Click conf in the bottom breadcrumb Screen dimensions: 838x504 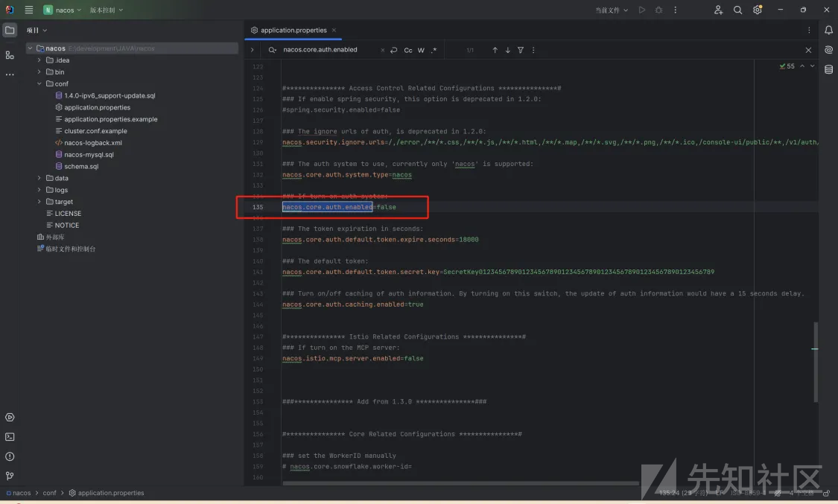[49, 493]
